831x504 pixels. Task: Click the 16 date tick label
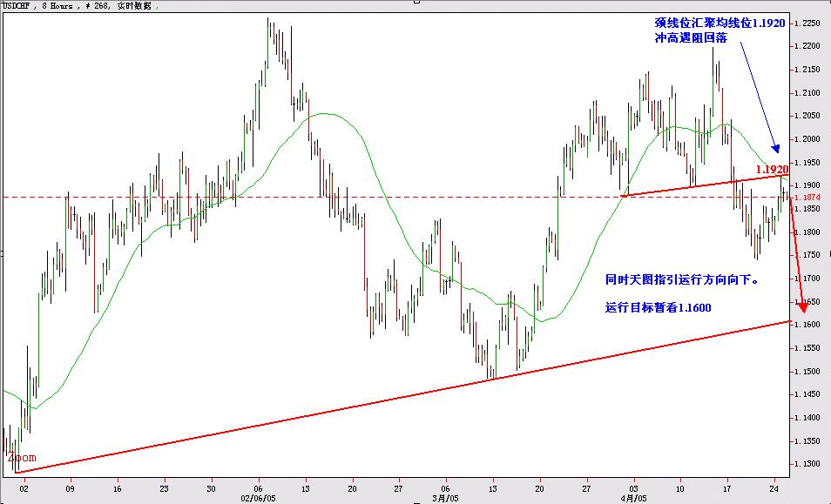click(x=118, y=489)
